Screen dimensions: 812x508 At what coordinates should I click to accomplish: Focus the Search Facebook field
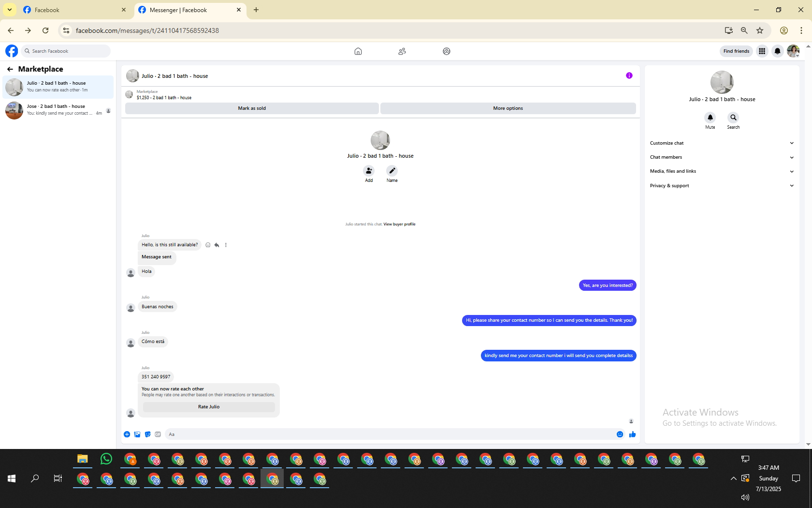point(66,51)
